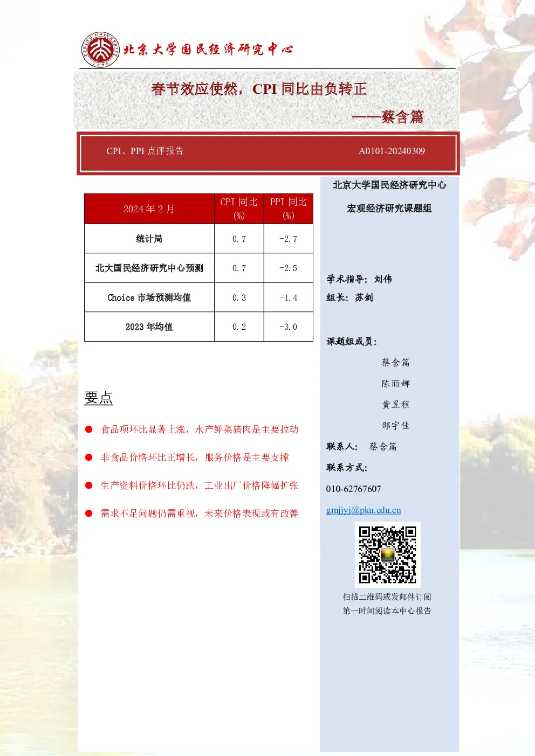Click the Choice市场预测均值 row label

pos(149,297)
